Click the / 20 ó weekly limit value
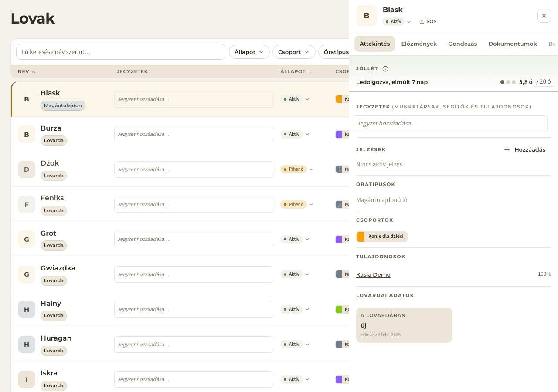The height and width of the screenshot is (392, 558). (544, 82)
